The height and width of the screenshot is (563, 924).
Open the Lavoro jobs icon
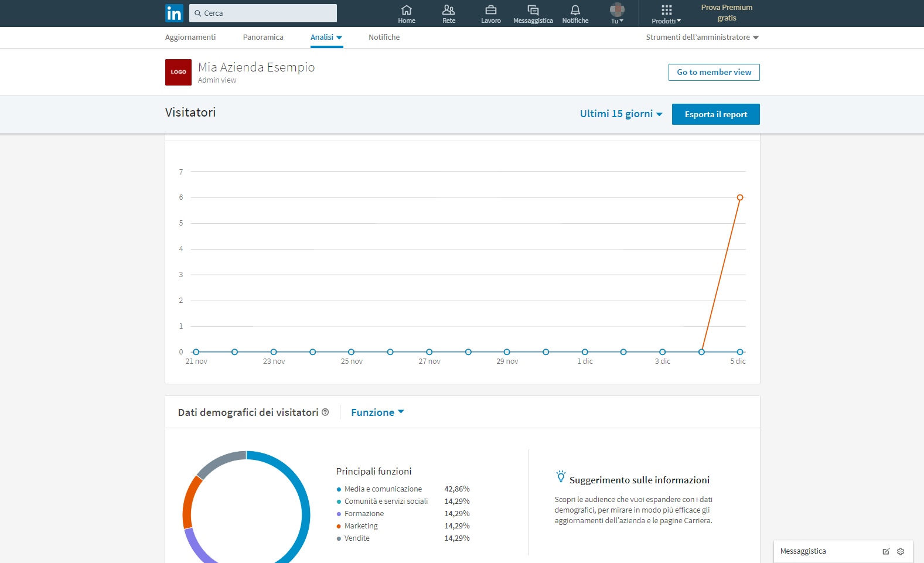click(x=491, y=14)
